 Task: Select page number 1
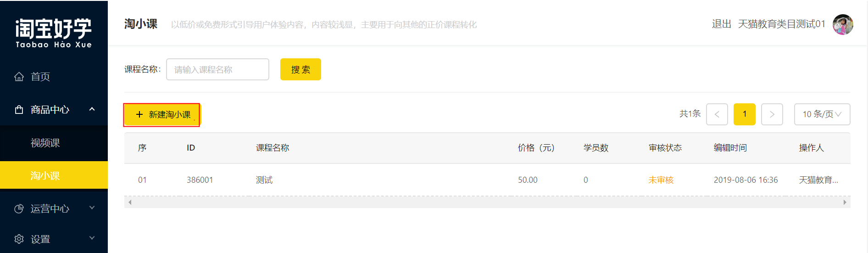[745, 114]
